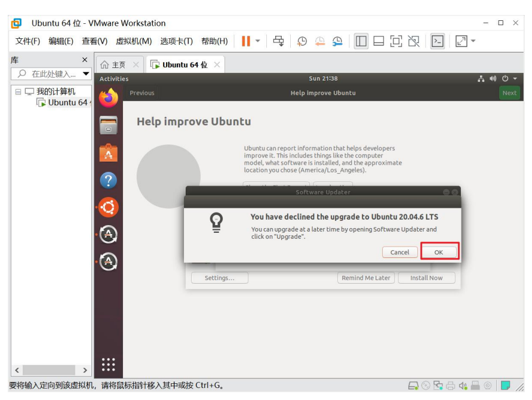The height and width of the screenshot is (400, 532).
Task: Click the message log status icon
Action: click(x=505, y=386)
